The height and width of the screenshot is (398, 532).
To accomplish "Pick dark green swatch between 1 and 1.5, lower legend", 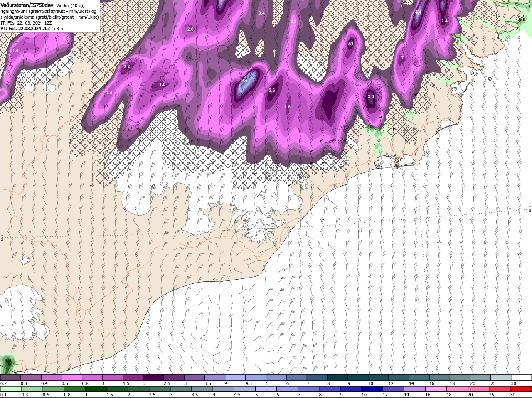I will point(96,389).
